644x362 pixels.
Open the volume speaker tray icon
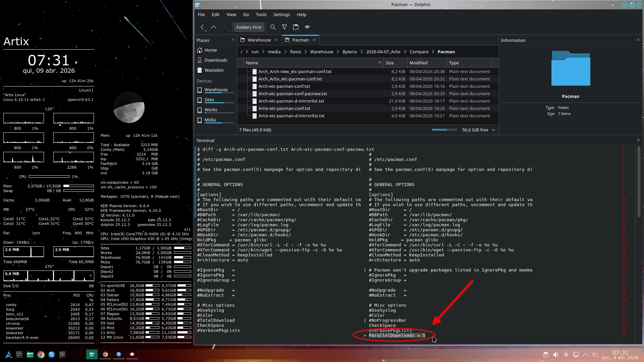pyautogui.click(x=556, y=355)
